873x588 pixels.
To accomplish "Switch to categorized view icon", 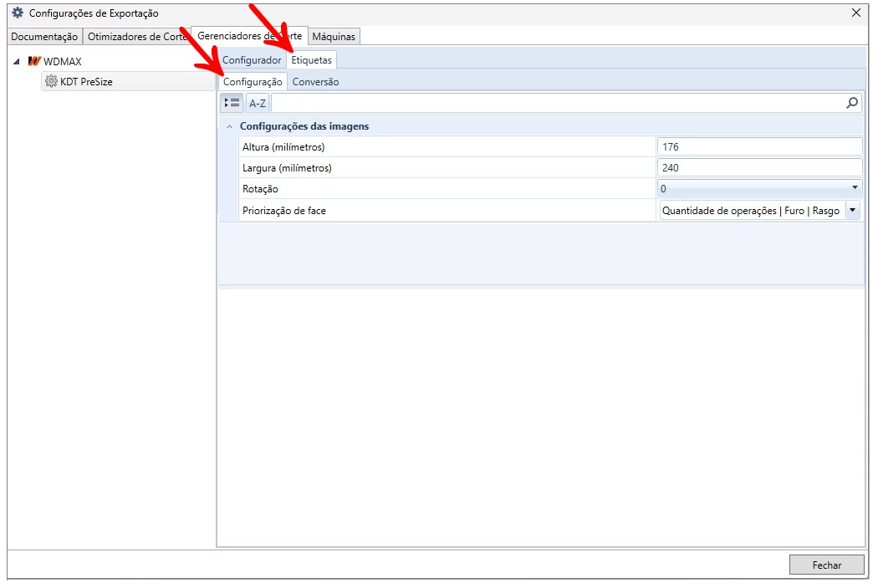I will pos(232,103).
